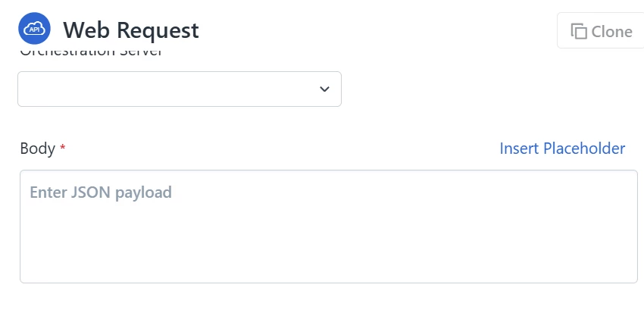The image size is (644, 319).
Task: Click the copy icon on Clone
Action: pos(579,31)
